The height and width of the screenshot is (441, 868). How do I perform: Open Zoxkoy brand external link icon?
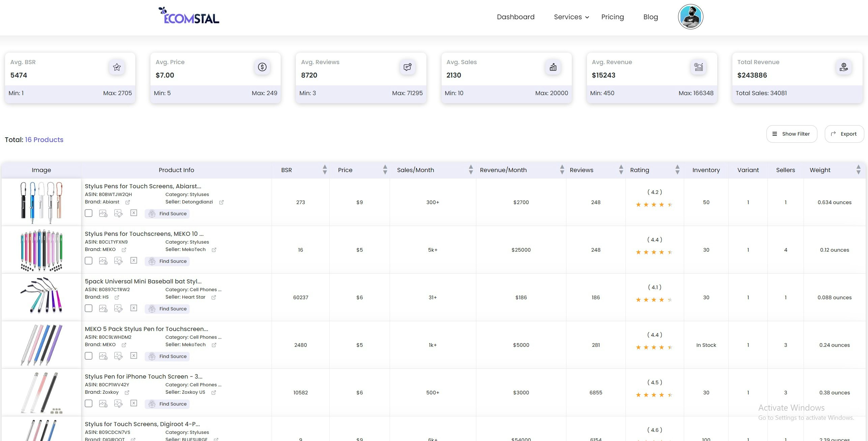[127, 392]
